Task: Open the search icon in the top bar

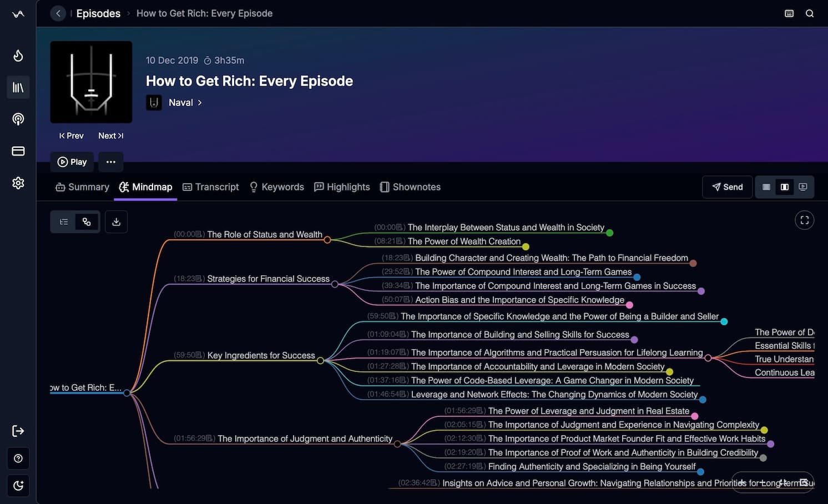Action: (x=810, y=13)
